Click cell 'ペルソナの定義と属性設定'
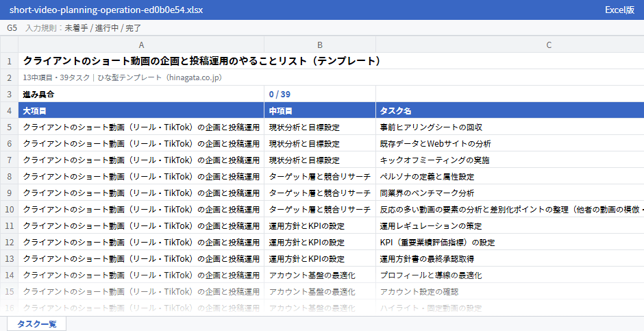 point(510,176)
